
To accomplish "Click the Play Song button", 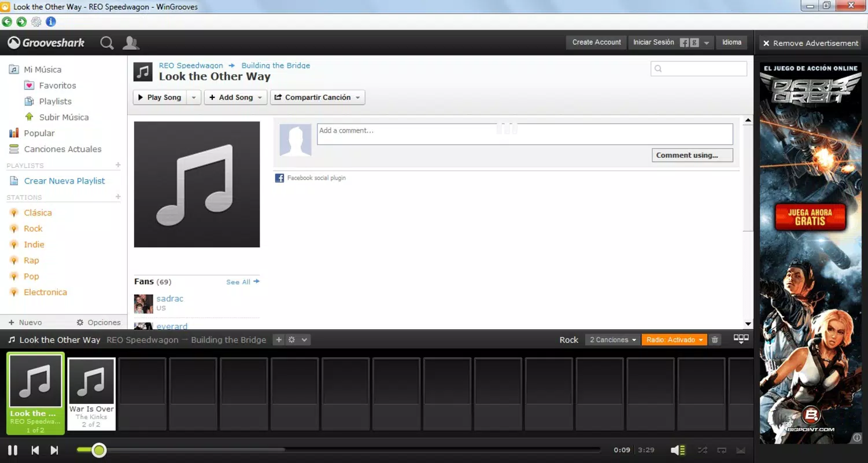I will [x=159, y=97].
